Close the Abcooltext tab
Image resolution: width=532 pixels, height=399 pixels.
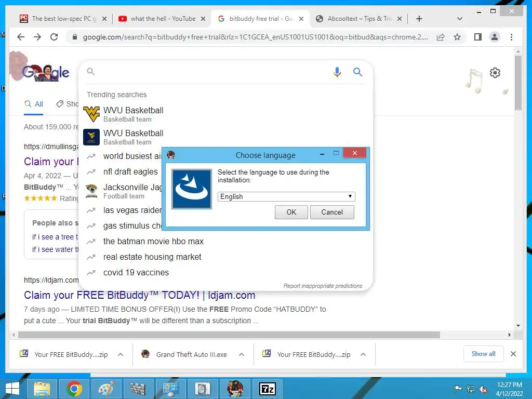400,19
